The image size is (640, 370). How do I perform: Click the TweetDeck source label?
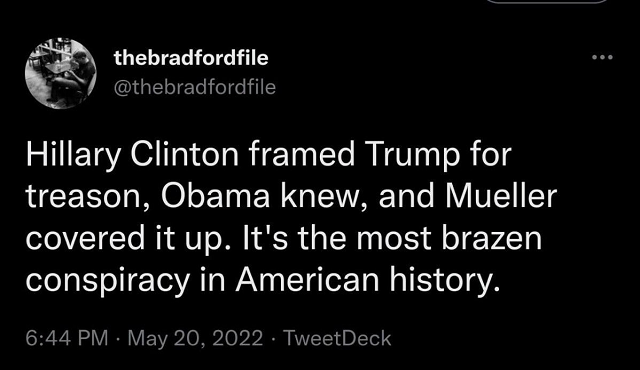pos(337,338)
